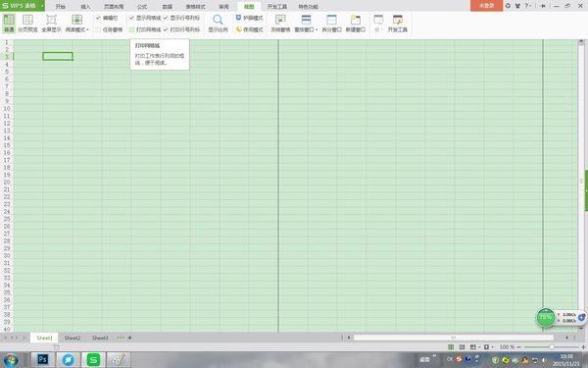Screen dimensions: 588x368
Task: Expand the Reading Mode (阅读模式) dropdown
Action: point(88,29)
